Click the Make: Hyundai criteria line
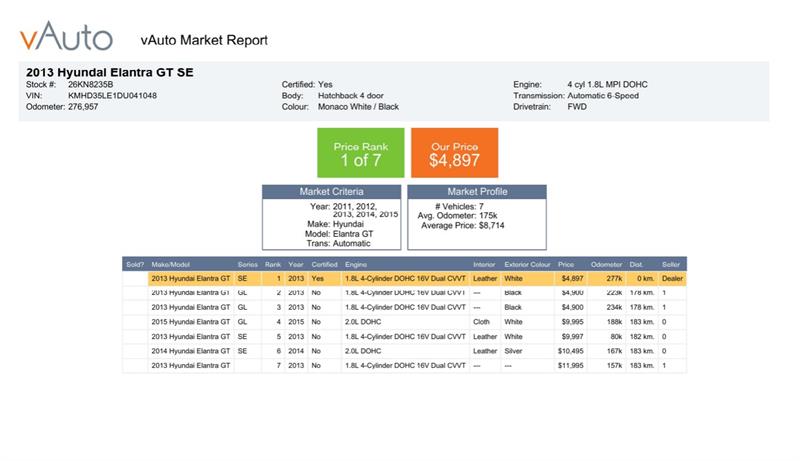 (x=335, y=224)
